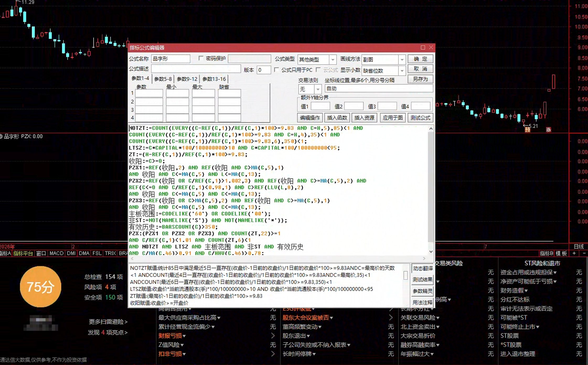The width and height of the screenshot is (588, 365).
Task: Click the code editor's vertical scrollbar thumb
Action: [431, 187]
